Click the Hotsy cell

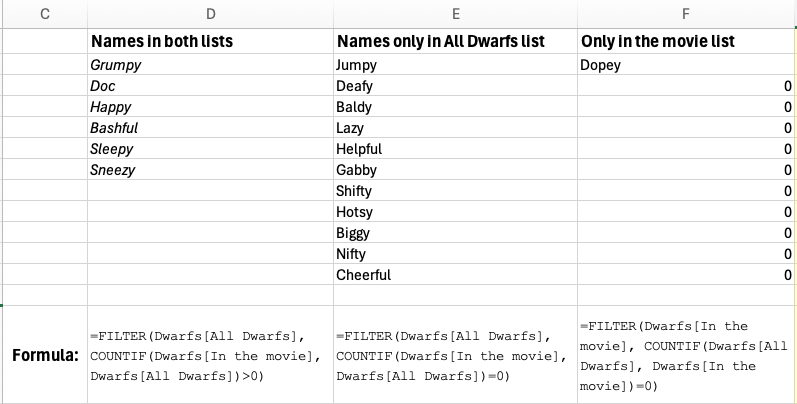[x=355, y=212]
